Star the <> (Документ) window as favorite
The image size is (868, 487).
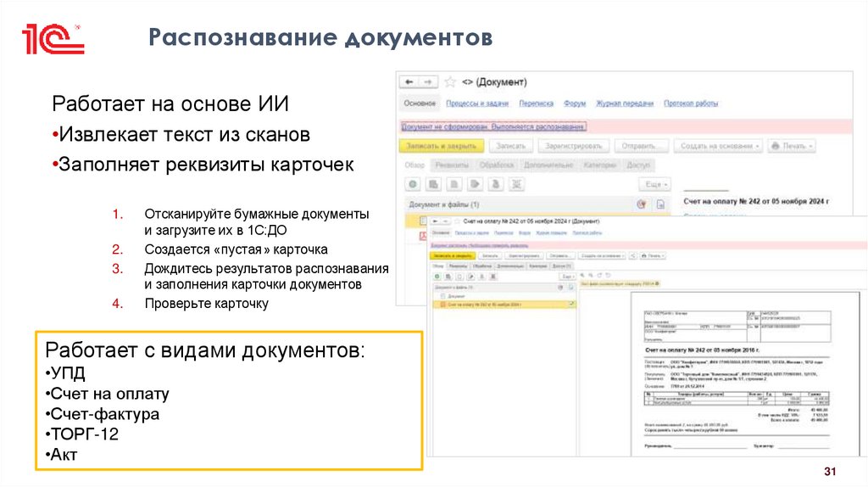(x=450, y=82)
